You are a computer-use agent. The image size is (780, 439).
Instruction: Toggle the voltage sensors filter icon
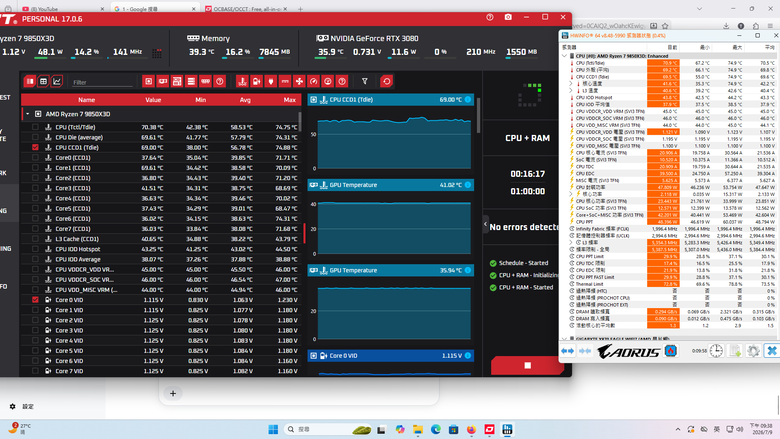257,81
